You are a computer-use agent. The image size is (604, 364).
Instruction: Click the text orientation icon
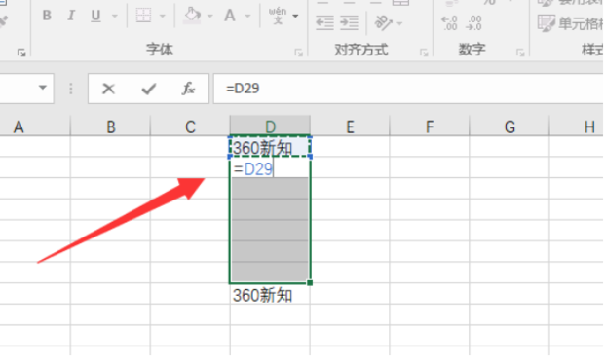click(383, 23)
